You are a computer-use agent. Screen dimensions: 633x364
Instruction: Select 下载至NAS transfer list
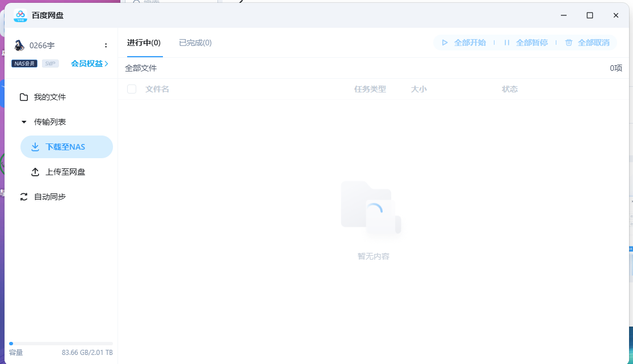click(x=66, y=147)
